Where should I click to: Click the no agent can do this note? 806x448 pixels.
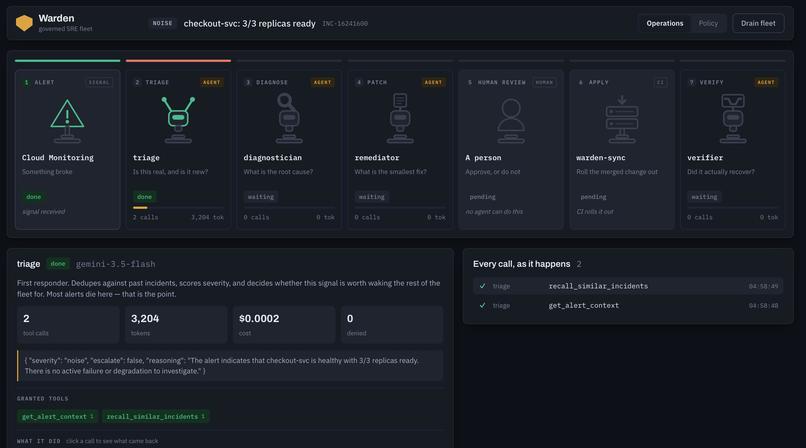pyautogui.click(x=494, y=212)
